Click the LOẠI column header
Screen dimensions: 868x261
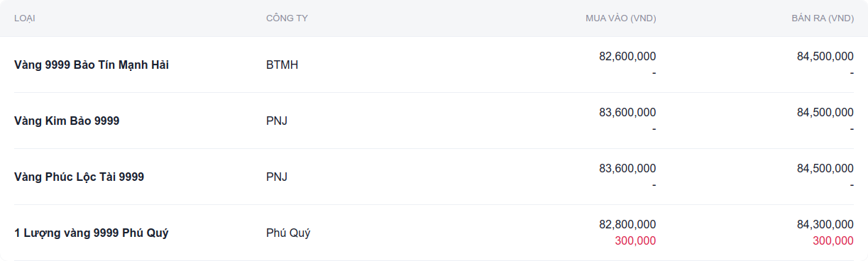pyautogui.click(x=25, y=18)
